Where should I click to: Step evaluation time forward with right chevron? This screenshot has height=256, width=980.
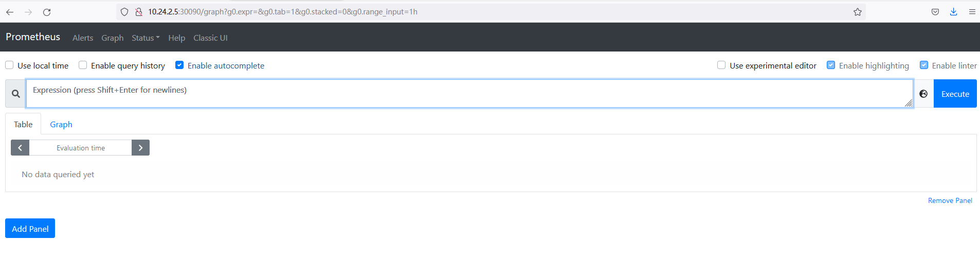click(x=140, y=148)
